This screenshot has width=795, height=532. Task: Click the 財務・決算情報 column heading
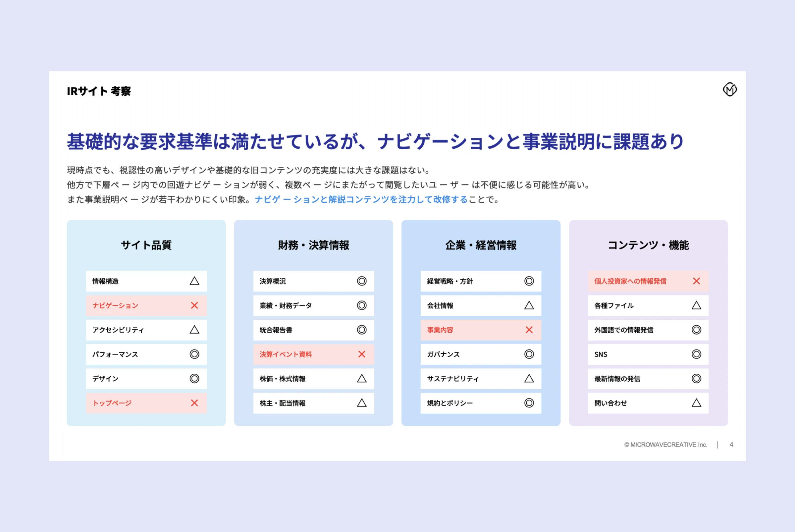[313, 245]
